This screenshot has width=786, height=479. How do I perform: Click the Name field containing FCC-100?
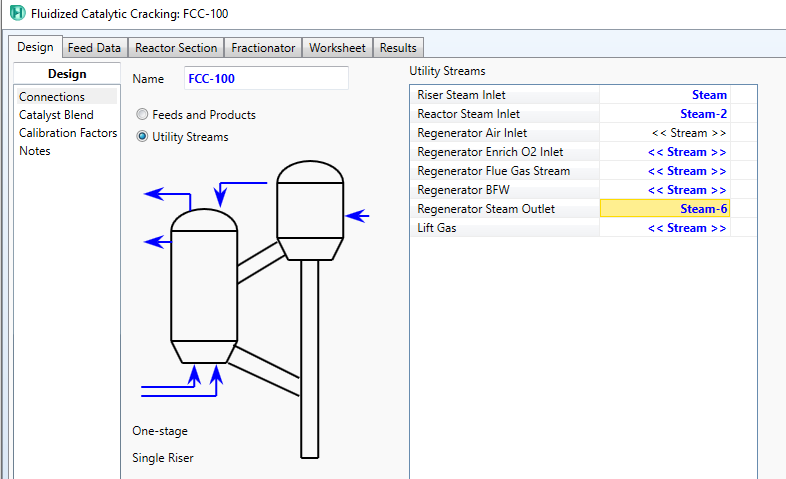point(265,78)
